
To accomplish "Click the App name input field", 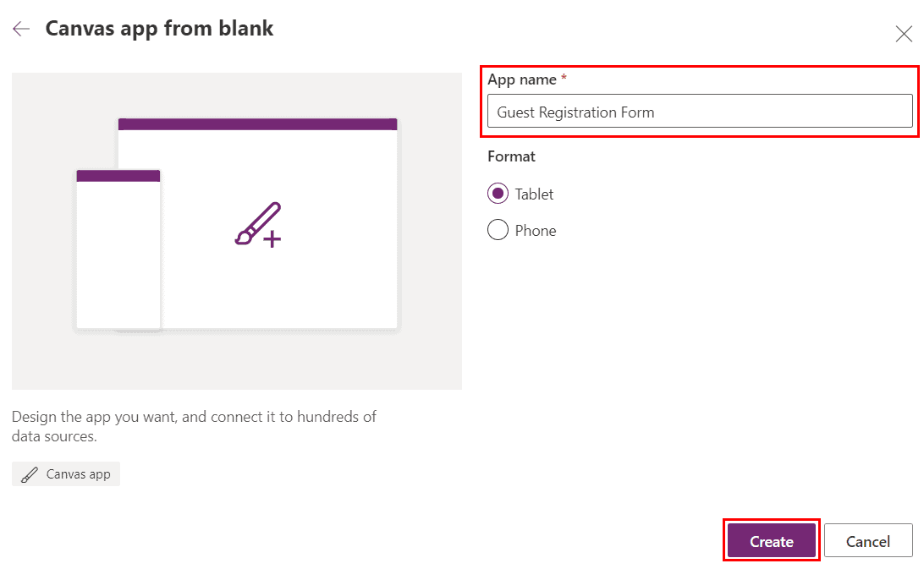I will click(x=700, y=111).
